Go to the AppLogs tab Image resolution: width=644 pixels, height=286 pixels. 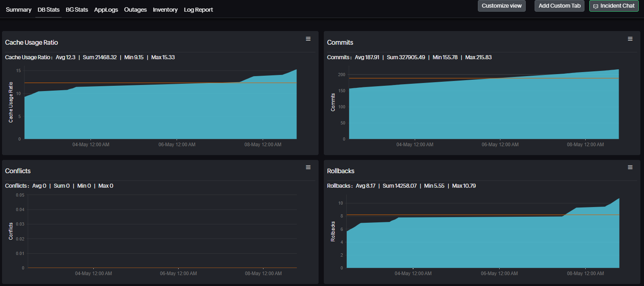[106, 10]
